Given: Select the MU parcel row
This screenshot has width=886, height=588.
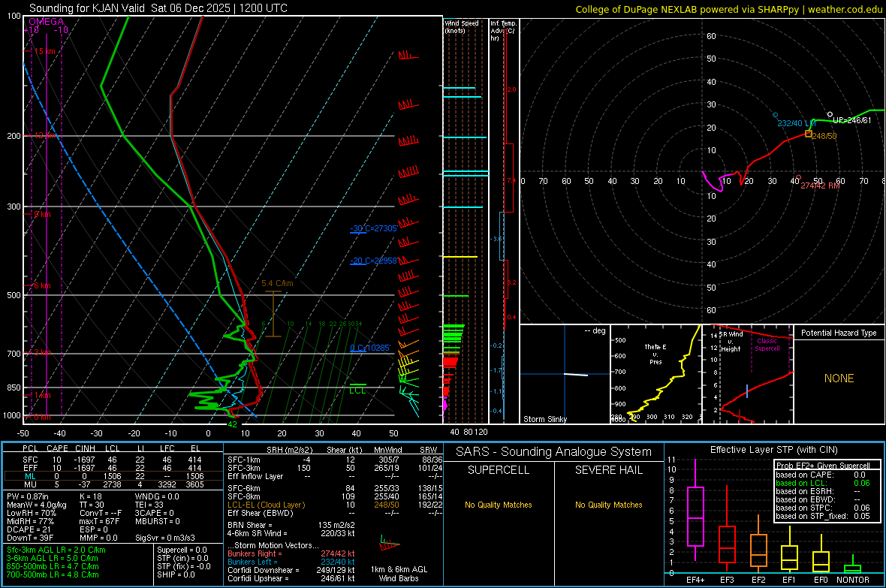Looking at the screenshot, I should click(112, 484).
